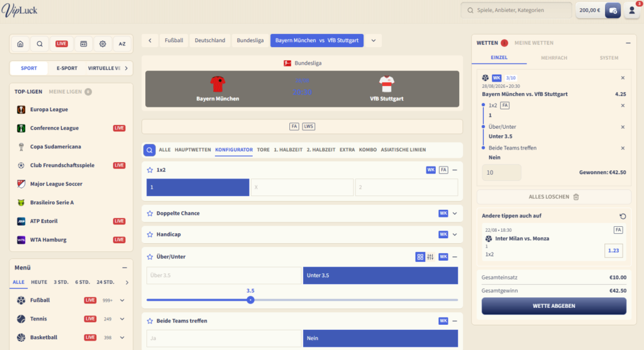Viewport: 644px width, 350px height.
Task: Open the calendar schedule icon in toolbar
Action: [x=84, y=44]
